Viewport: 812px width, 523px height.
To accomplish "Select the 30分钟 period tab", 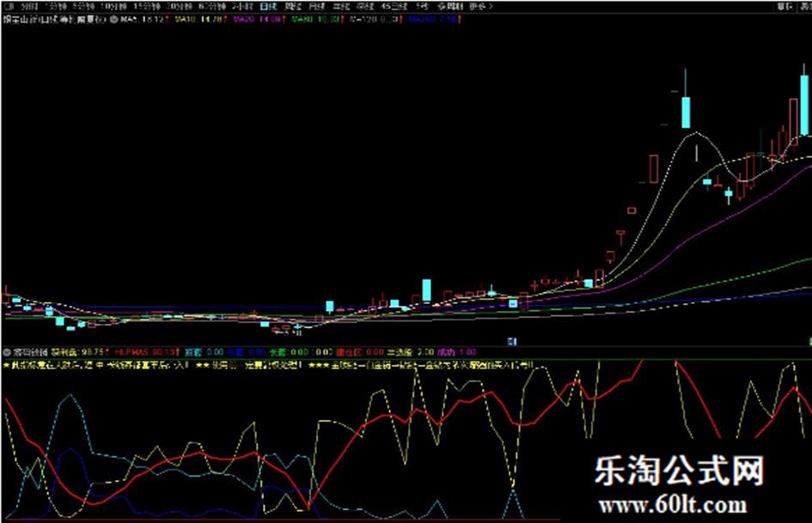I will tap(180, 6).
